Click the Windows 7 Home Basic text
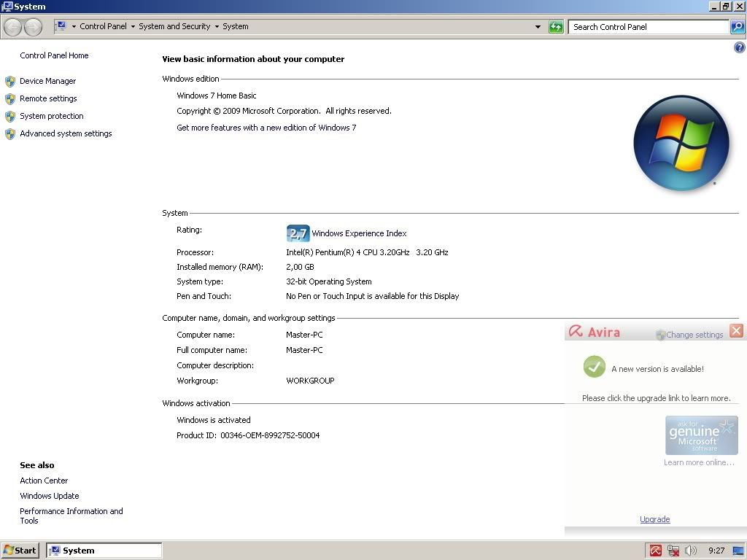747x560 pixels. pyautogui.click(x=216, y=96)
